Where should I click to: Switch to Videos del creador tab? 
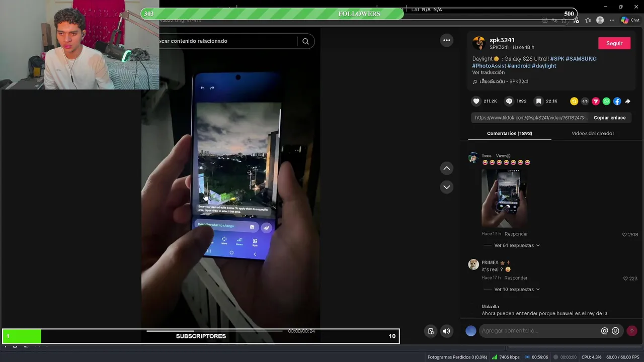593,133
